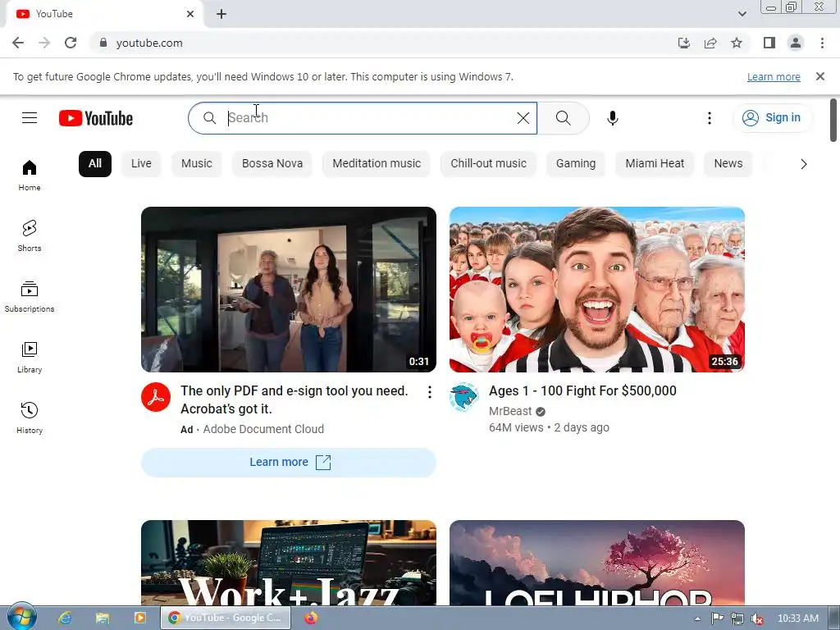Select the Gaming filter chip

pyautogui.click(x=576, y=164)
